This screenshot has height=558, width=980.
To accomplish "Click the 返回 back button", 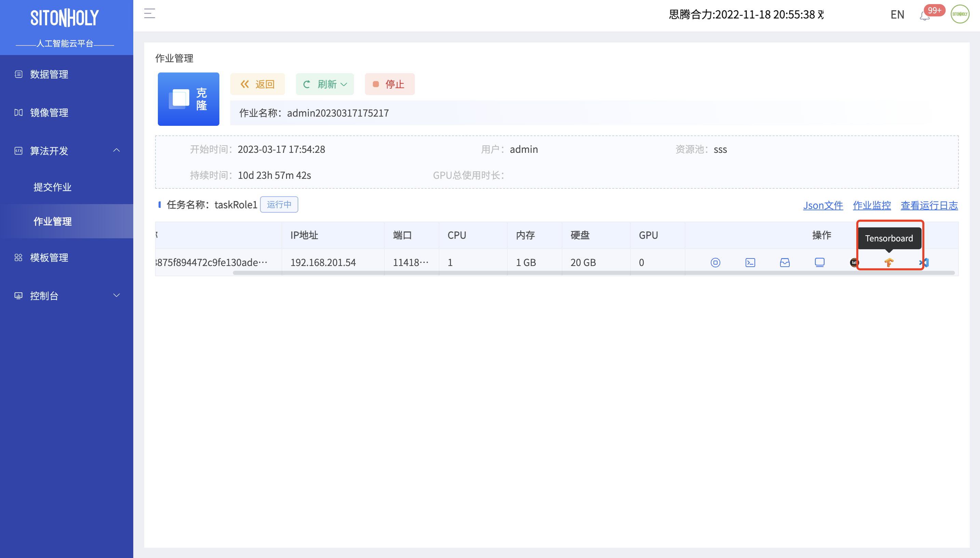I will coord(257,84).
